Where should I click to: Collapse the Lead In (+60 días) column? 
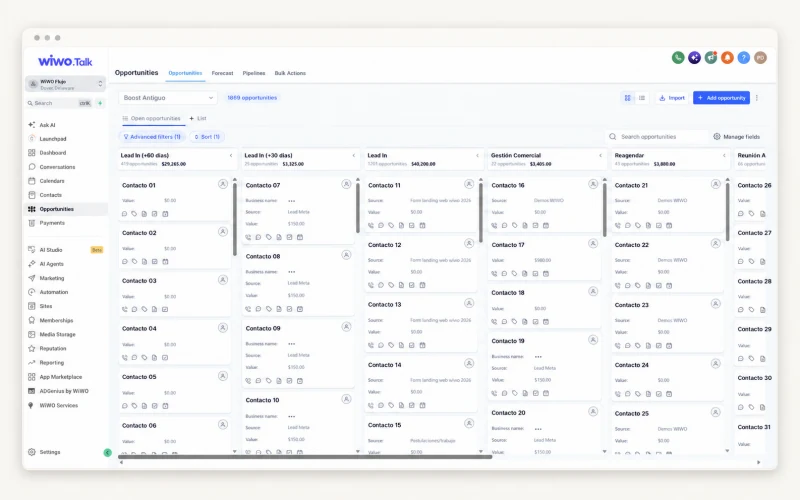click(231, 156)
